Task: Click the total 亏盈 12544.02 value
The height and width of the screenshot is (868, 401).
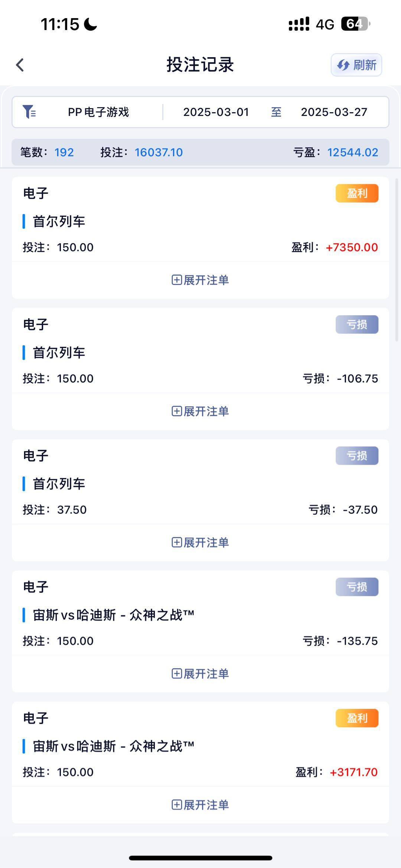Action: pos(352,152)
